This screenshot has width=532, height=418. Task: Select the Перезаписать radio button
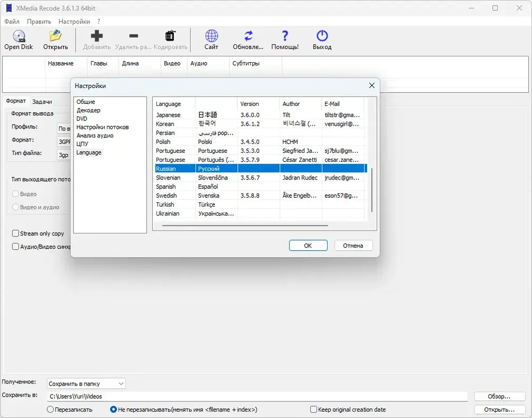click(x=50, y=409)
